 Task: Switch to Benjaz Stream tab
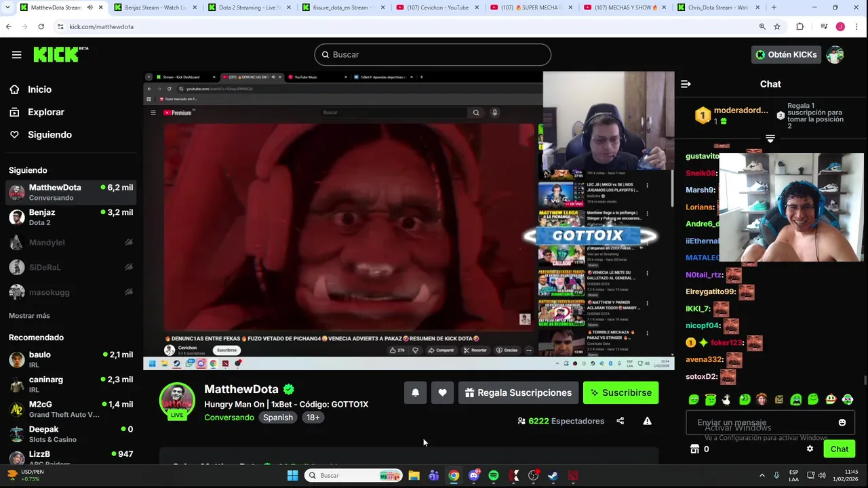point(155,7)
